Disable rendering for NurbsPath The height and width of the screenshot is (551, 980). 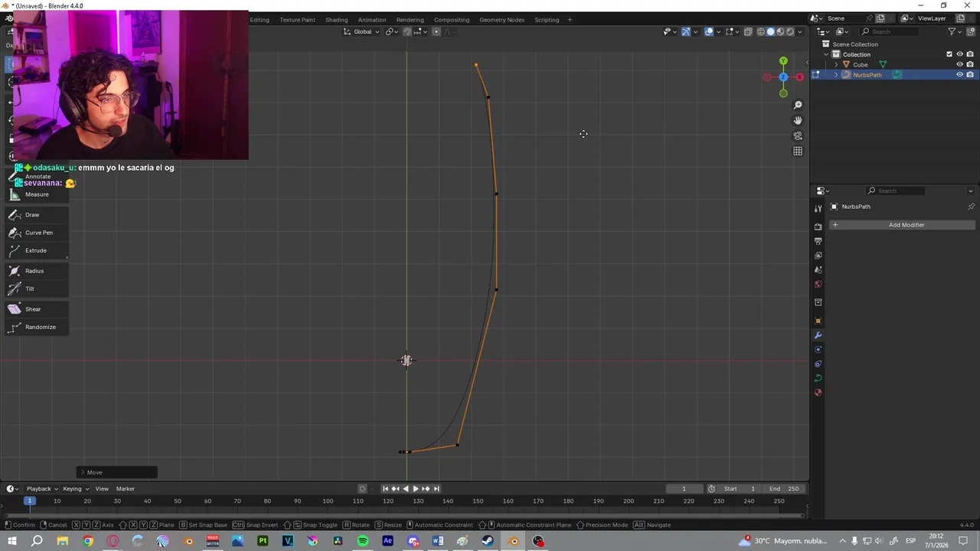970,74
